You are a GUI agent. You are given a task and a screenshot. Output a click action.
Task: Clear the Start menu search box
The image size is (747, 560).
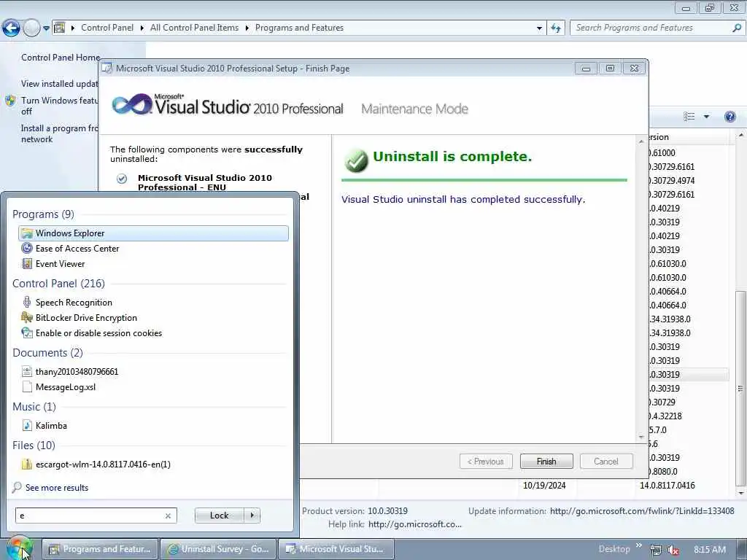169,516
